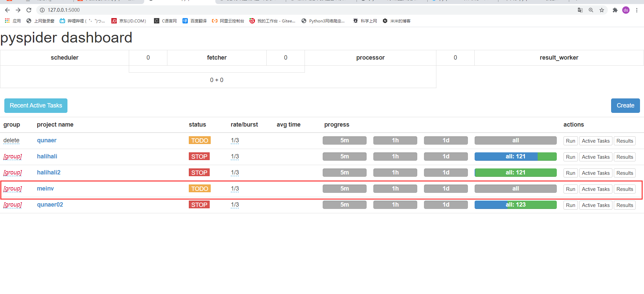Open the C语言网 bookmark
The width and height of the screenshot is (644, 294).
165,21
